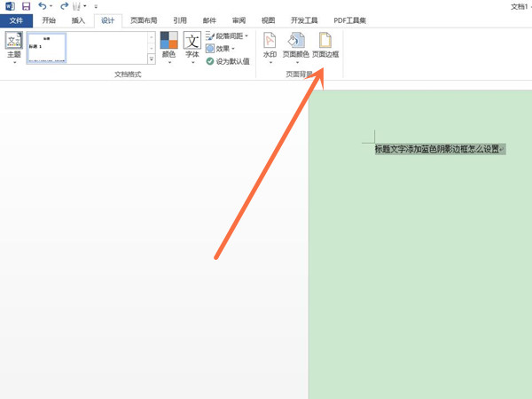Click 设为默认值 (Set as Default)

click(228, 61)
